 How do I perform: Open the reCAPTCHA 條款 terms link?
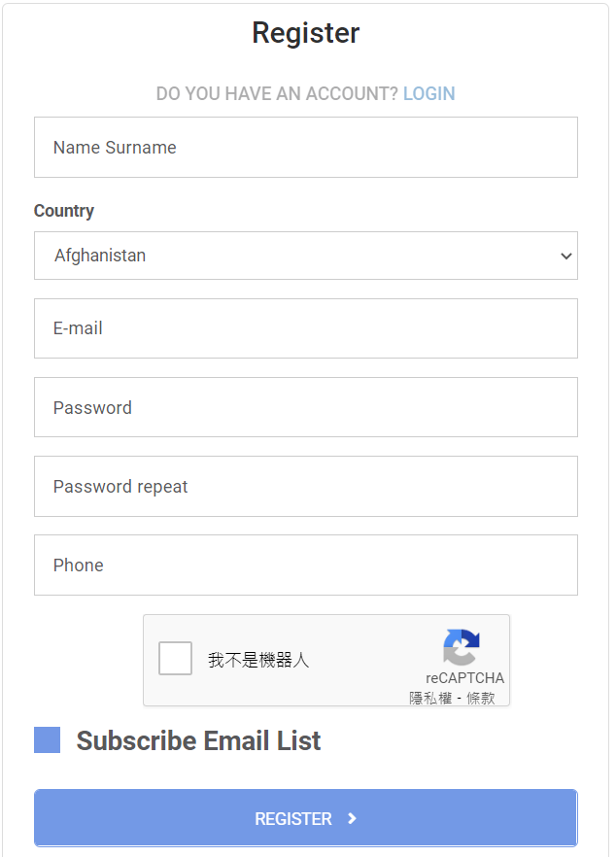tap(480, 698)
